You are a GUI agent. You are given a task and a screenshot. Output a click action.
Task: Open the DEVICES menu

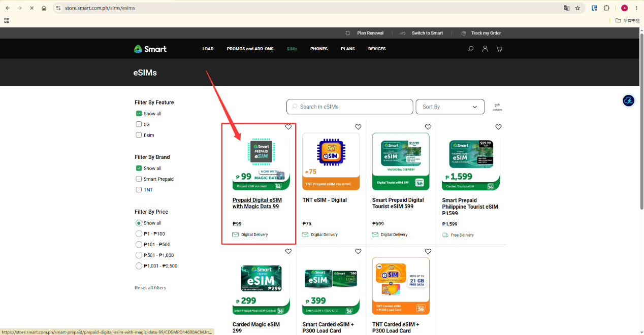pyautogui.click(x=377, y=49)
